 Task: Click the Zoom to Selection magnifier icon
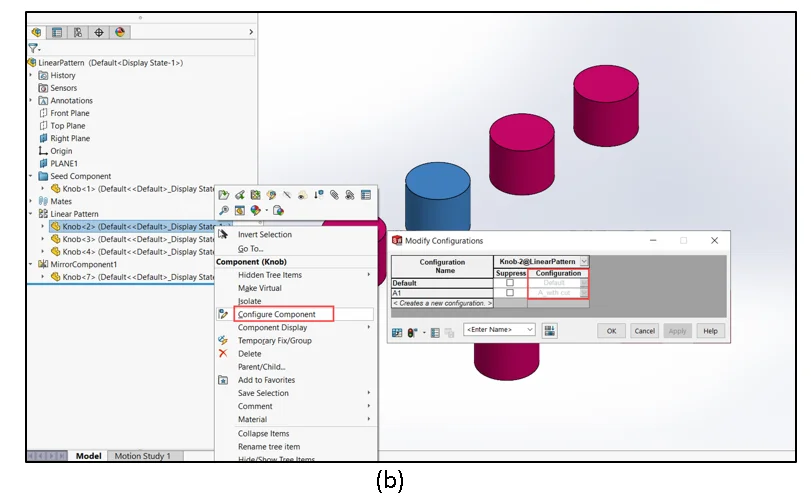click(x=223, y=210)
